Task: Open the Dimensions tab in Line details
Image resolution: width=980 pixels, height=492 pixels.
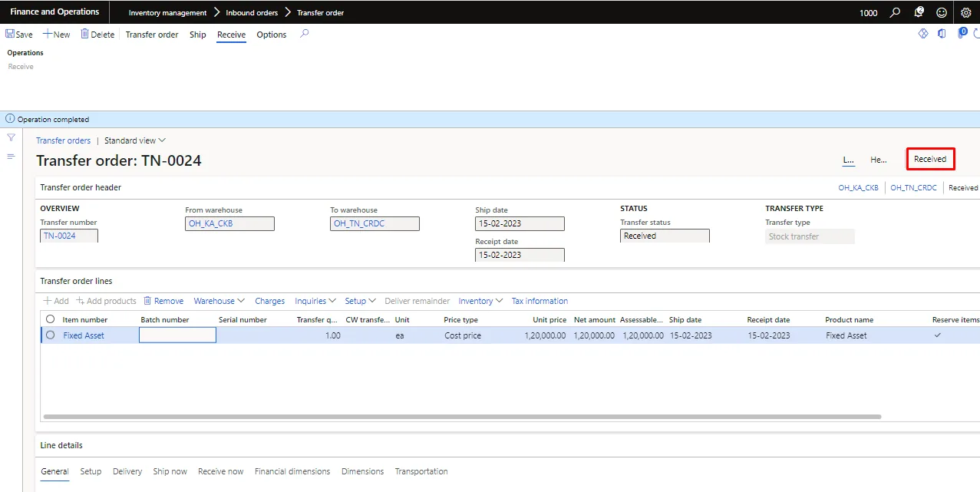Action: pyautogui.click(x=362, y=471)
